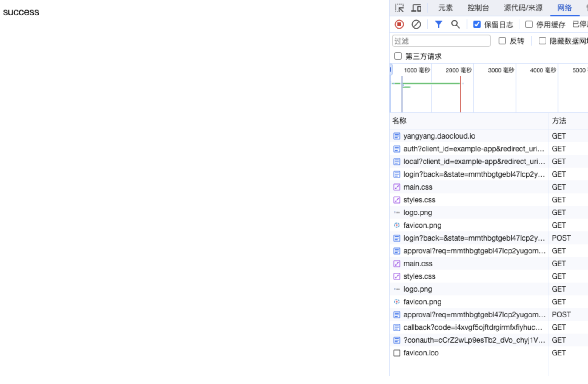Toggle the network filter funnel icon
Viewport: 588px width, 384px height.
438,24
